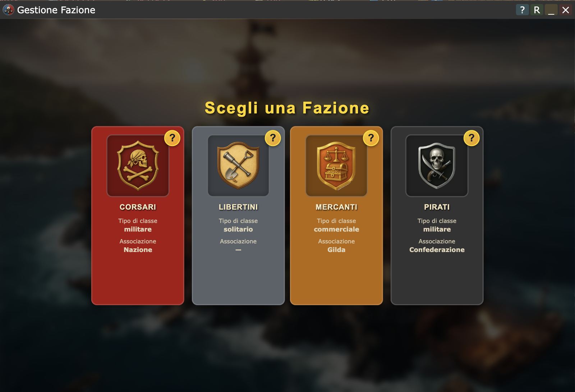575x392 pixels.
Task: Click the window help button in title bar
Action: click(523, 10)
